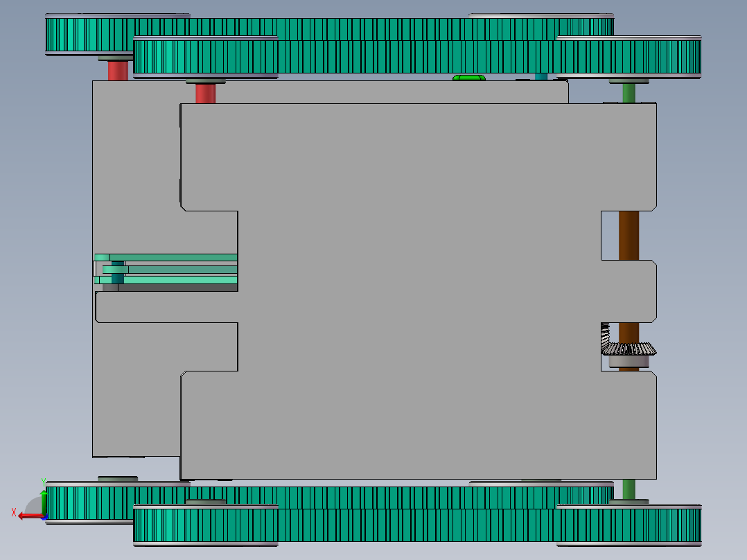Select the gray bushing below the bevel gear

(629, 362)
